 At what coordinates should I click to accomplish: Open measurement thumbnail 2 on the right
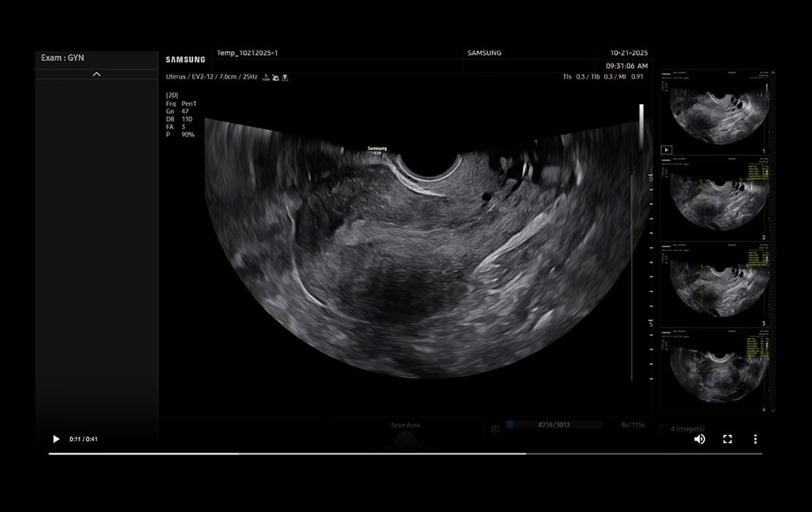pos(716,201)
